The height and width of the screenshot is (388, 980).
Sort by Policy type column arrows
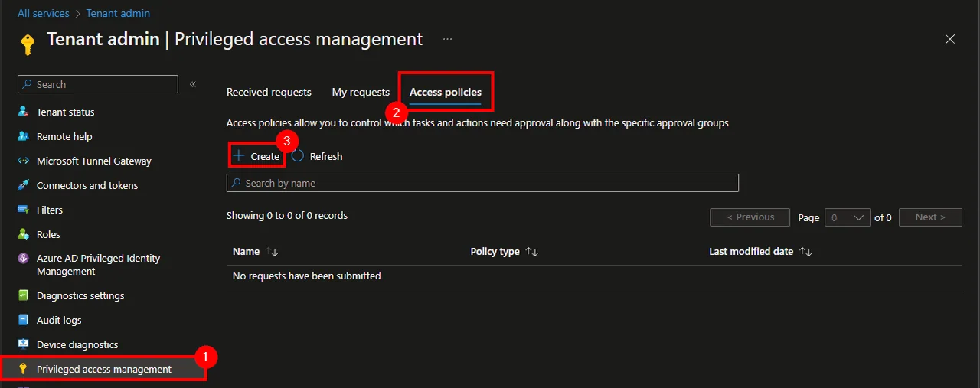532,252
